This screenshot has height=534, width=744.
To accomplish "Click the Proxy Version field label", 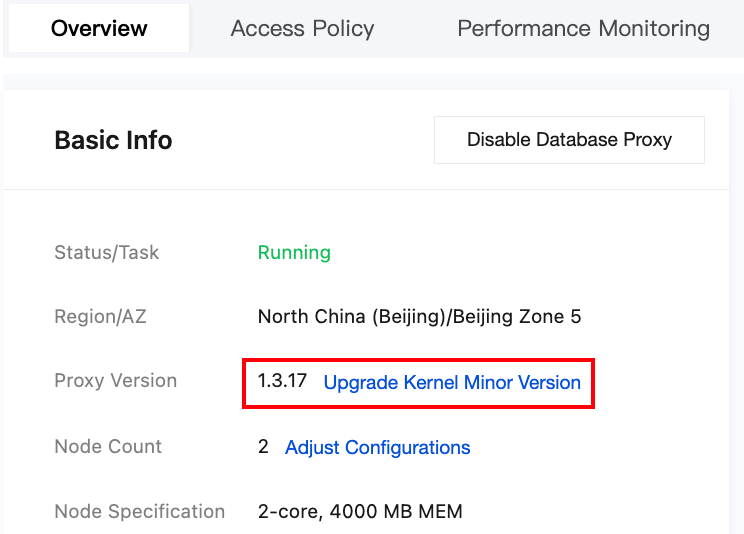I will (115, 381).
